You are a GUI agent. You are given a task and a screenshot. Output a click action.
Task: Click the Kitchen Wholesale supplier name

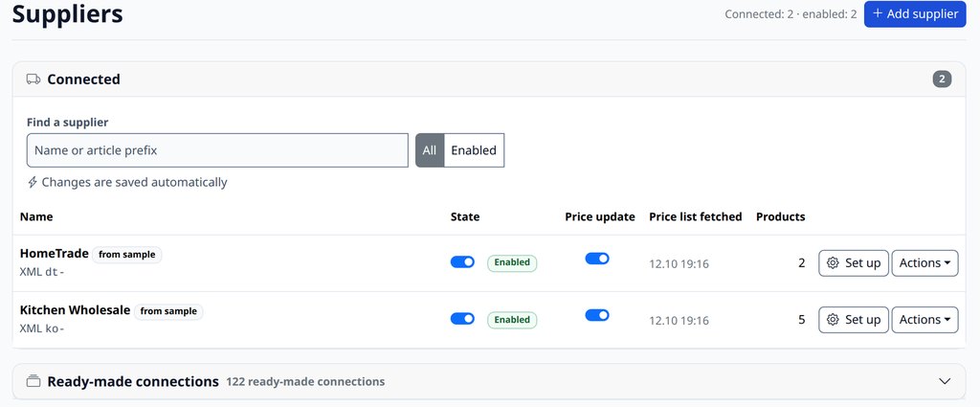[x=75, y=310]
